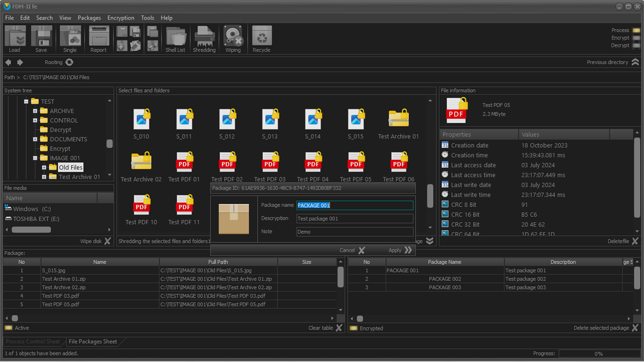Image resolution: width=644 pixels, height=362 pixels.
Task: Expand the DOCUMENTS folder in tree
Action: [35, 139]
